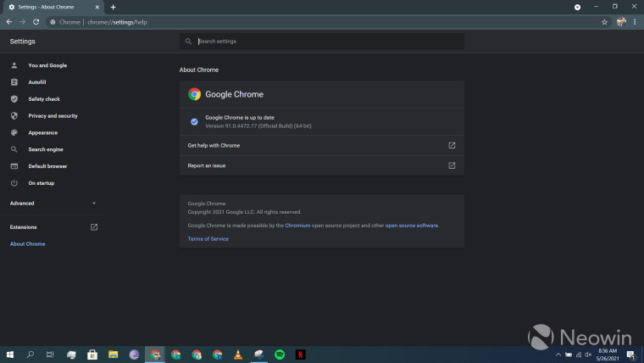Screen dimensions: 644x363
Task: Bookmark this page with the star icon
Action: coord(604,22)
